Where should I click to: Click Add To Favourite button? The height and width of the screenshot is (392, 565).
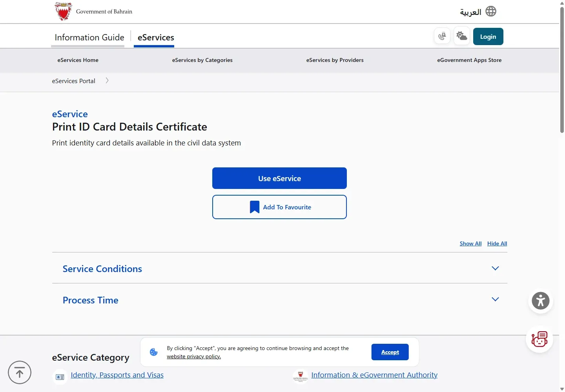(279, 207)
